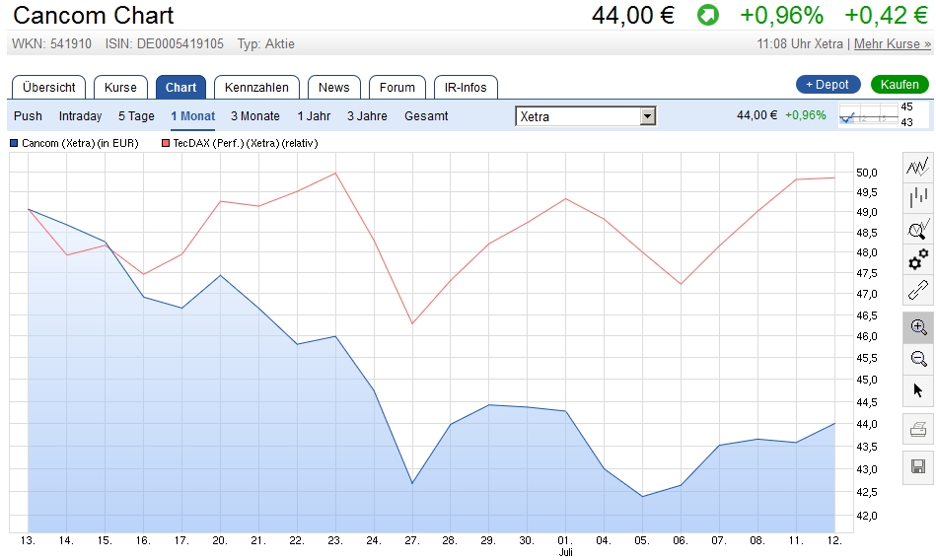
Task: Click the TecDAX (Perf.) (Xetra) (relativ) legend label
Action: [x=246, y=143]
